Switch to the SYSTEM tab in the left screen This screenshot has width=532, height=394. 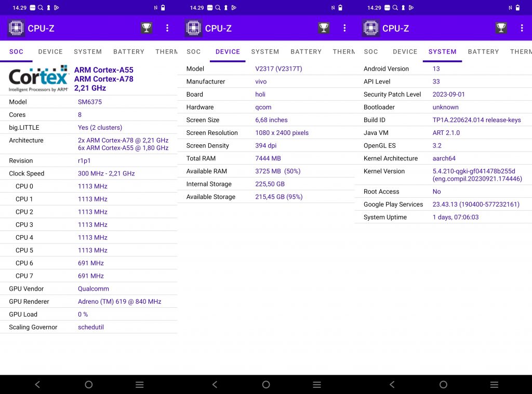click(x=88, y=51)
